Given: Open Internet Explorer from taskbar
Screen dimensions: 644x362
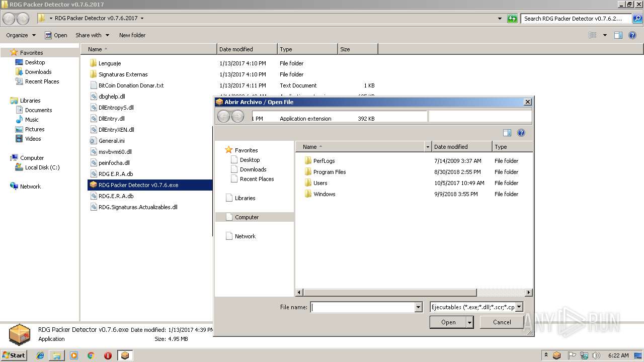Looking at the screenshot, I should [x=40, y=355].
